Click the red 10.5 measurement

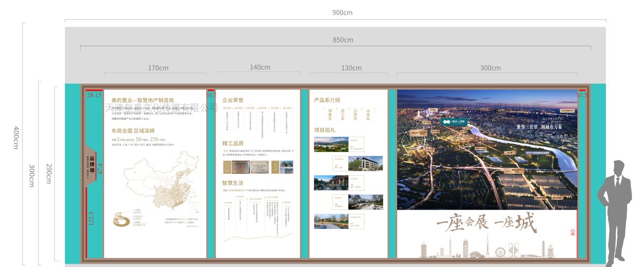click(582, 95)
